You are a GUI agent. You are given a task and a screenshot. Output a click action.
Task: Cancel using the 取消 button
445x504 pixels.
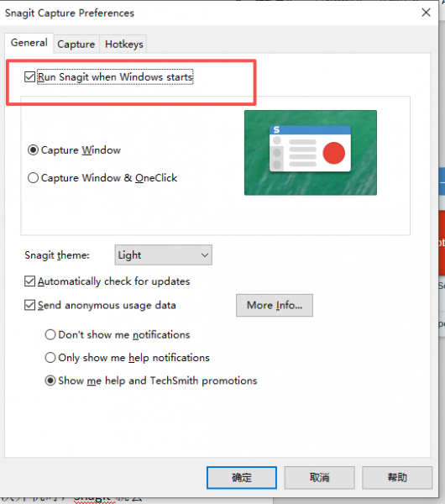tap(319, 478)
